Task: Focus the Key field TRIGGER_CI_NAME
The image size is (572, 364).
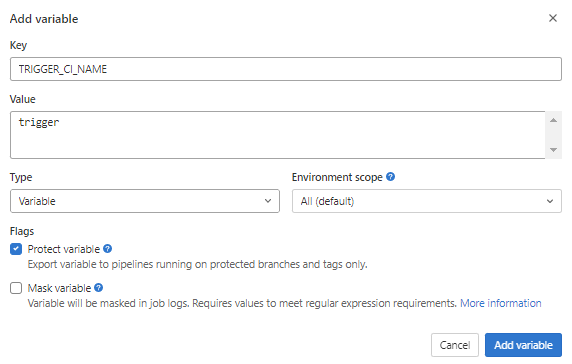Action: point(286,69)
